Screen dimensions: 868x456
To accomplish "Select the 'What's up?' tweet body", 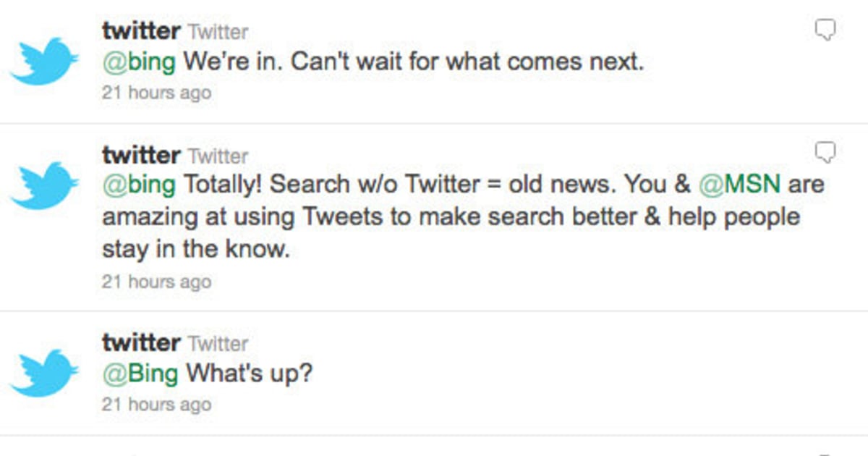I will click(x=250, y=373).
